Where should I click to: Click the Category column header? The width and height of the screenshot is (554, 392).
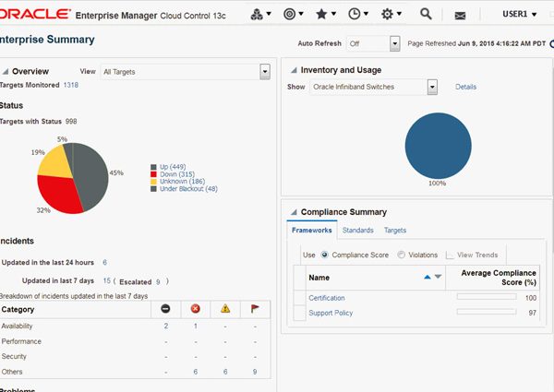(x=76, y=309)
